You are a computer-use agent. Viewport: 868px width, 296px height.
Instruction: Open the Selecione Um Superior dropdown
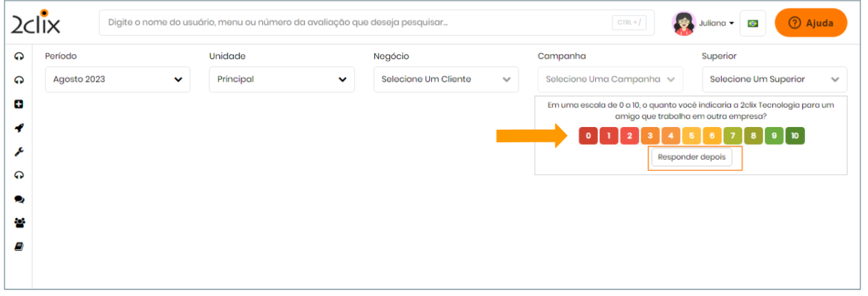(774, 79)
